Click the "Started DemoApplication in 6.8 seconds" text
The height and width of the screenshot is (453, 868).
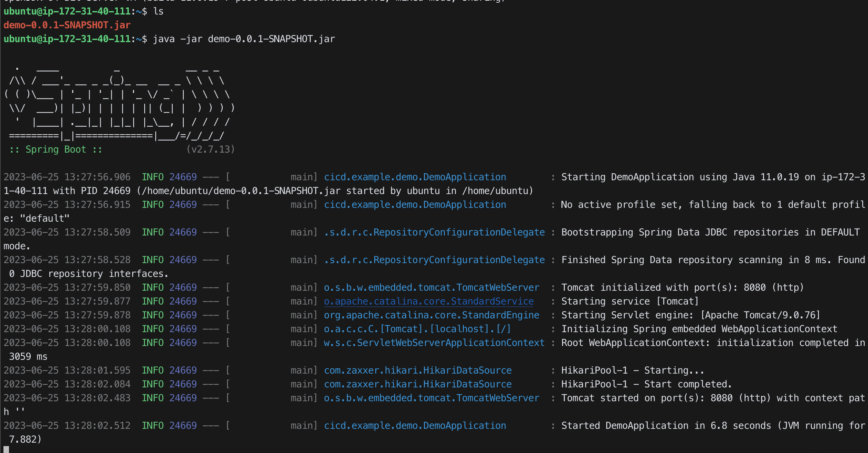pos(666,426)
